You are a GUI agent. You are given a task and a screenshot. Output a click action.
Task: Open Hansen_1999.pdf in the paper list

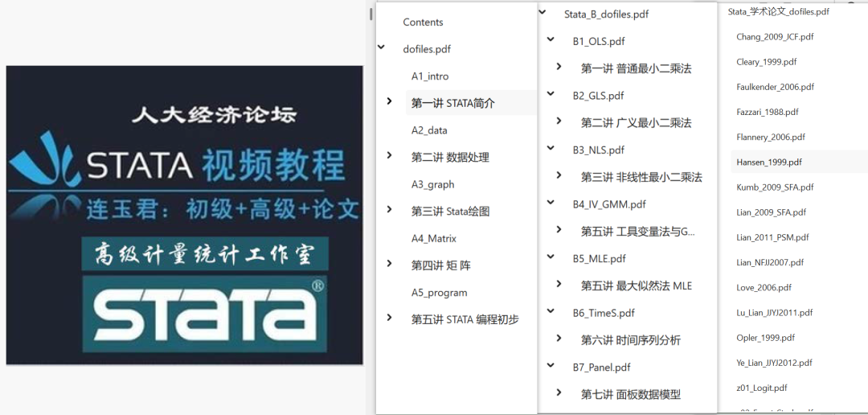[769, 162]
